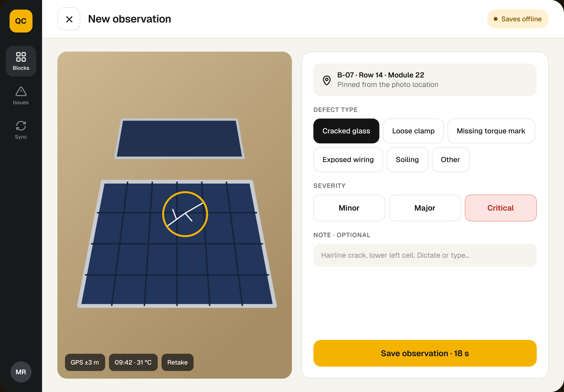Click the Retake photo button
Screen dimensions: 564x392
tap(178, 362)
